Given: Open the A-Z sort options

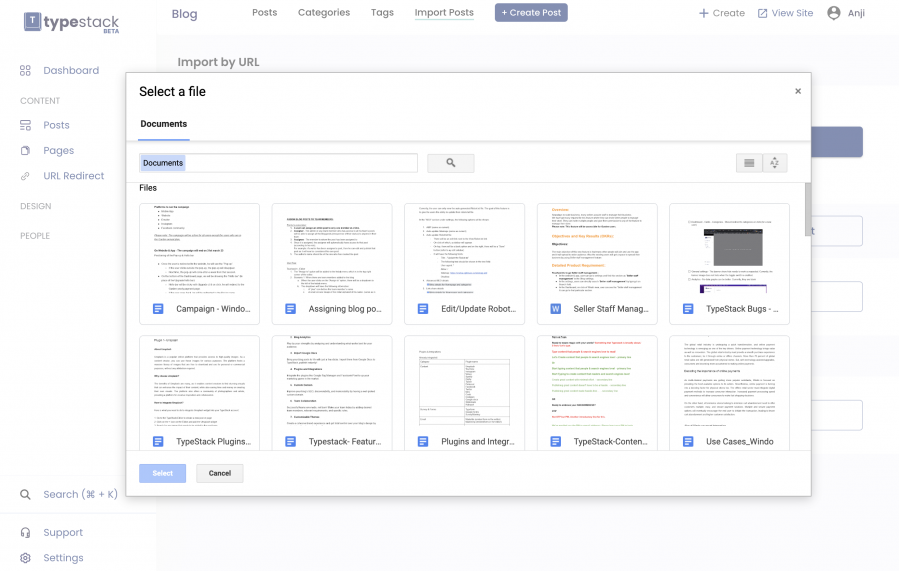Looking at the screenshot, I should 775,163.
